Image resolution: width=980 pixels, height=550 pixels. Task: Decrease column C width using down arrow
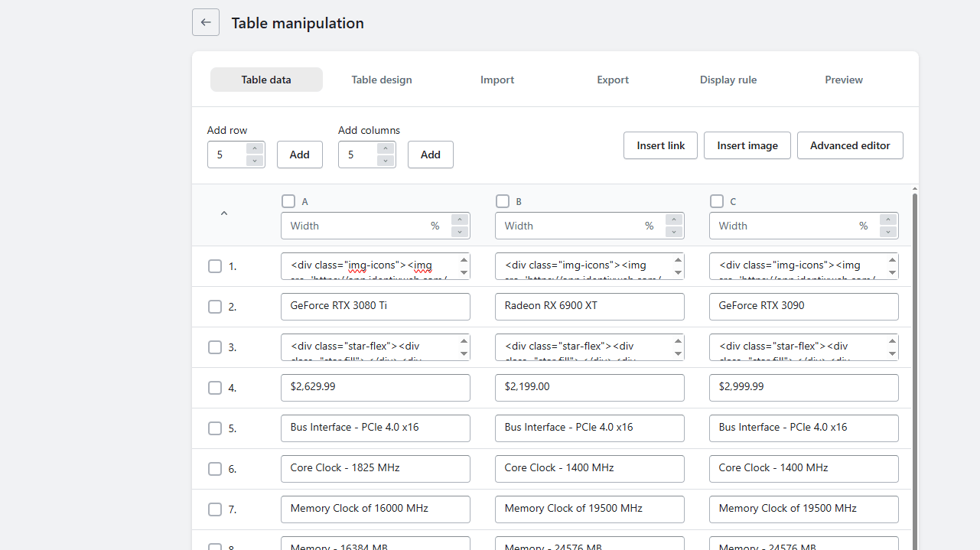click(x=888, y=232)
